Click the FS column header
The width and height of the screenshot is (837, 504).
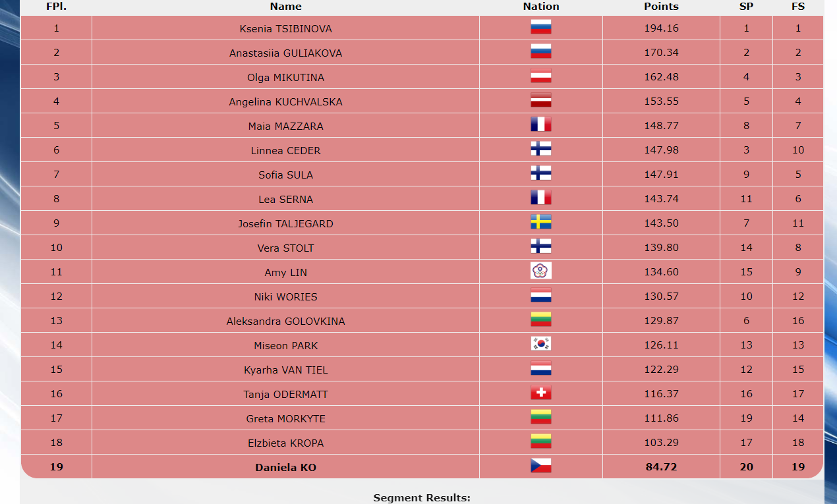pos(798,7)
